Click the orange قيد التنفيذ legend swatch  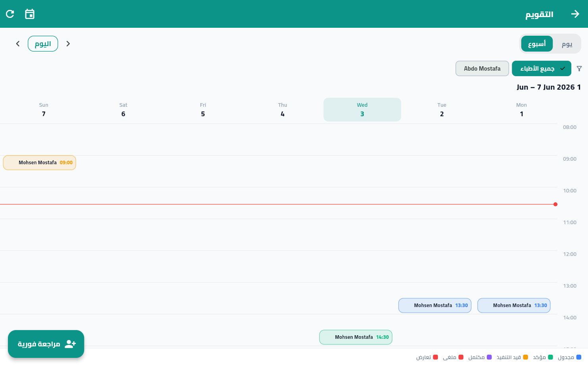coord(525,357)
